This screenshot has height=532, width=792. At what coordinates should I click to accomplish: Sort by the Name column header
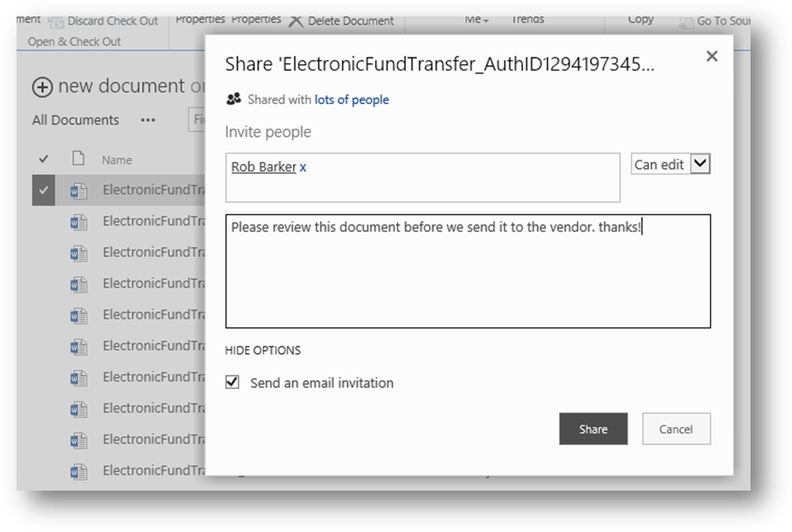[117, 160]
